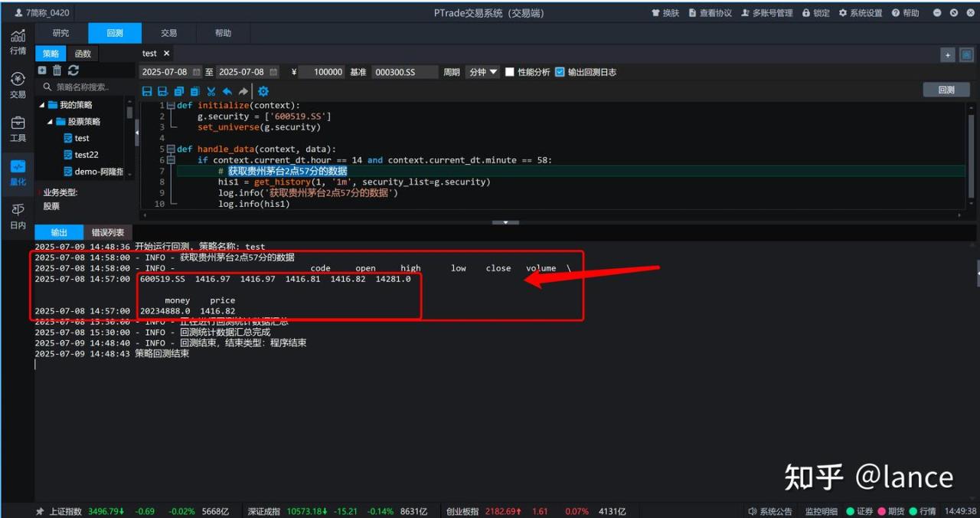
Task: Select the 输出 output tab
Action: coord(59,232)
